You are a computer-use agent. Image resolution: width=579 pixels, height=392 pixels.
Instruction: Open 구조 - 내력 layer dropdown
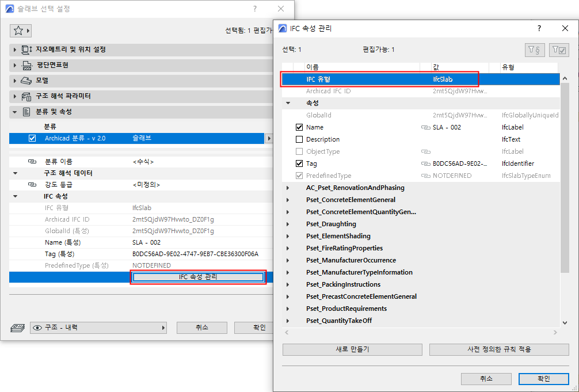98,328
